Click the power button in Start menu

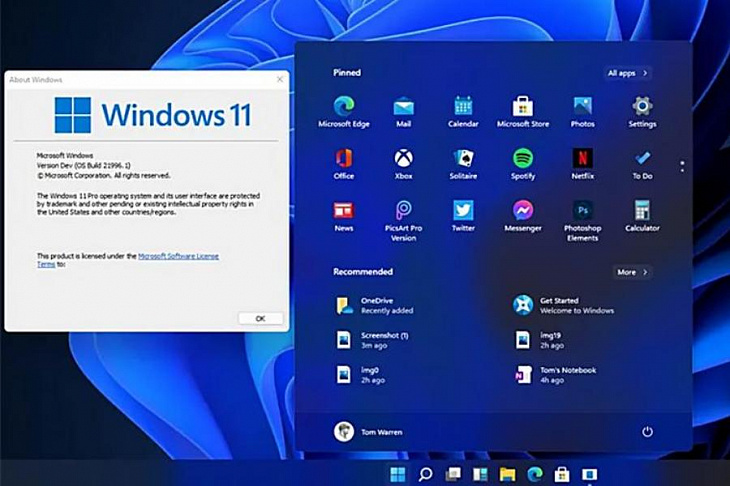(647, 432)
